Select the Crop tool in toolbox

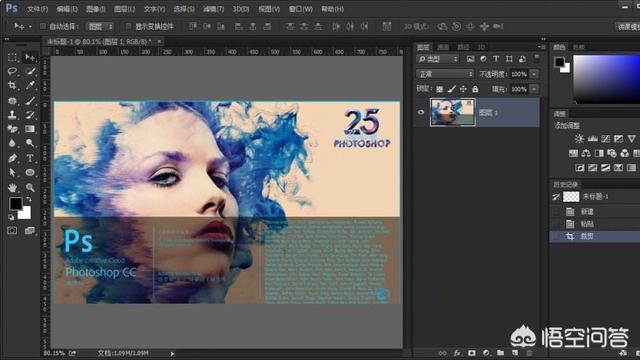[x=12, y=85]
